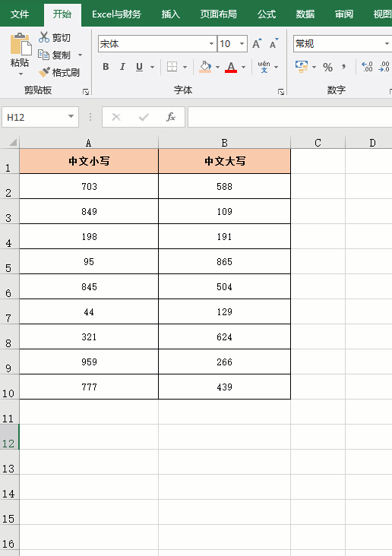
Task: Increase font size with larger A
Action: pos(258,43)
